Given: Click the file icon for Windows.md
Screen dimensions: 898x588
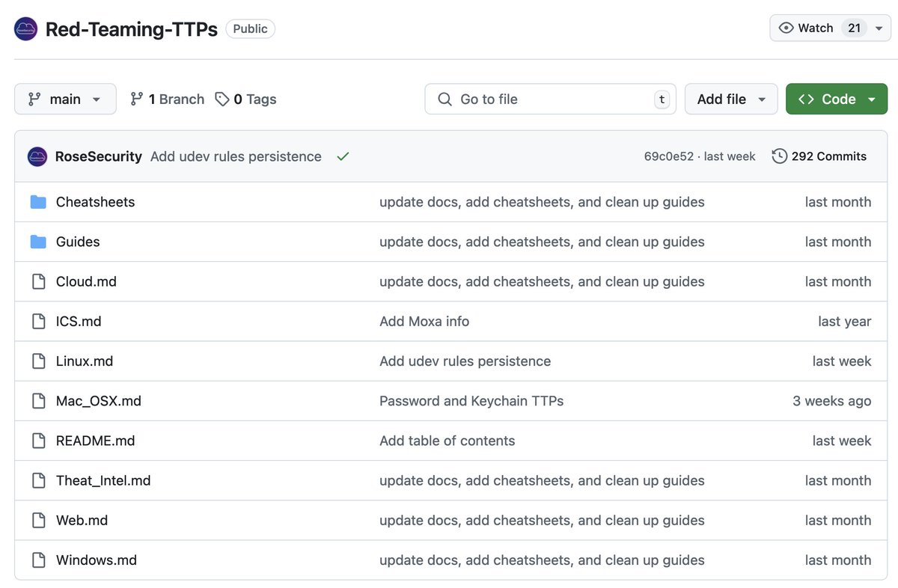Looking at the screenshot, I should coord(38,560).
